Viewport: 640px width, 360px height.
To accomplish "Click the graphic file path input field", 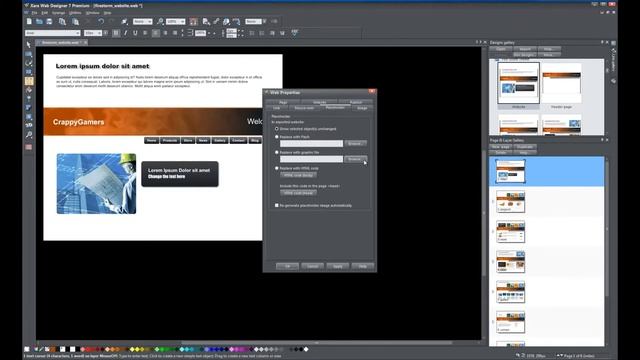I will 311,159.
